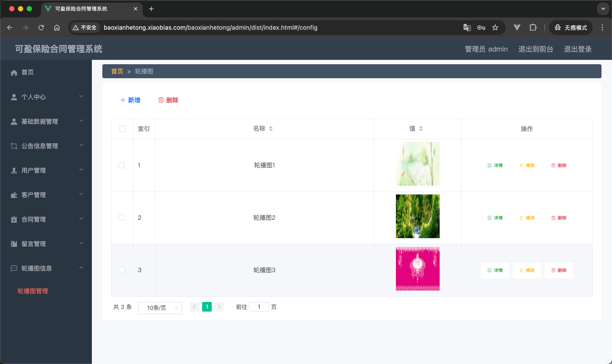Image resolution: width=612 pixels, height=364 pixels.
Task: Click the 轮播图3 pink thumbnail image
Action: point(418,269)
